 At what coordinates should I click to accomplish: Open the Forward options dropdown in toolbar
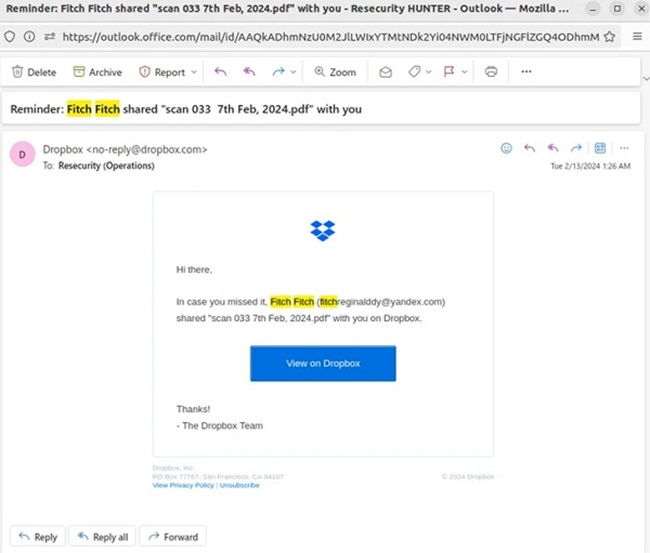295,72
